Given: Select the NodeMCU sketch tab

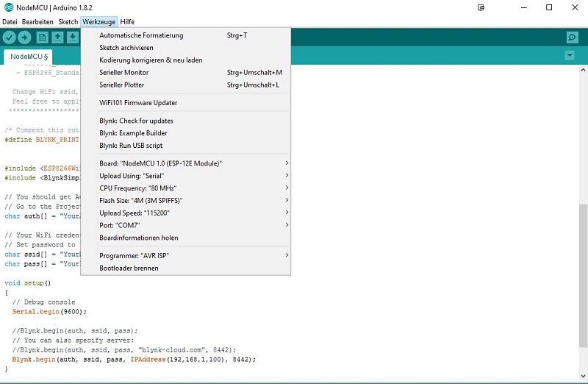Looking at the screenshot, I should 29,57.
